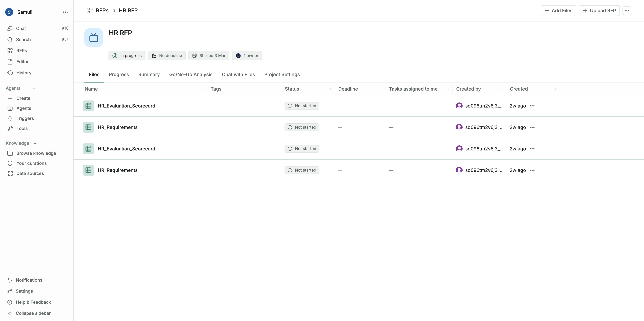Open the Search panel

(23, 39)
